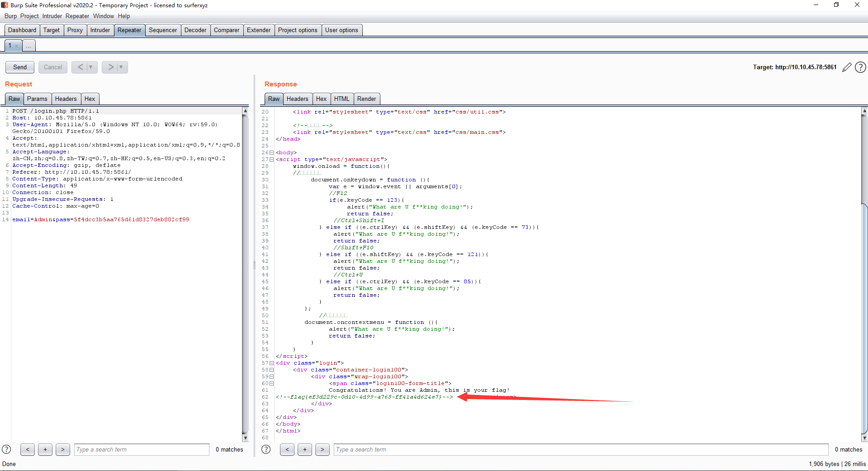Open the Window menu
Screen dimensions: 868x471
[104, 16]
